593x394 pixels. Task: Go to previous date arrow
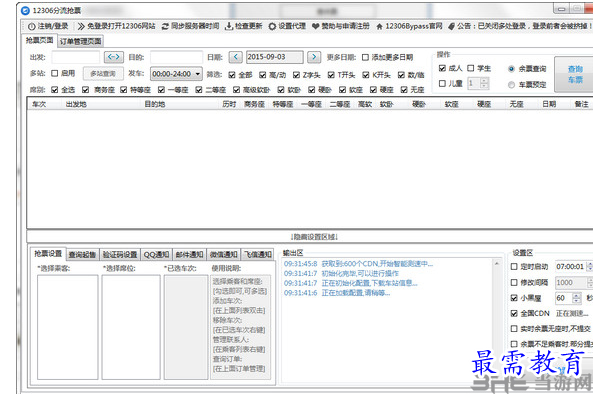click(x=236, y=57)
